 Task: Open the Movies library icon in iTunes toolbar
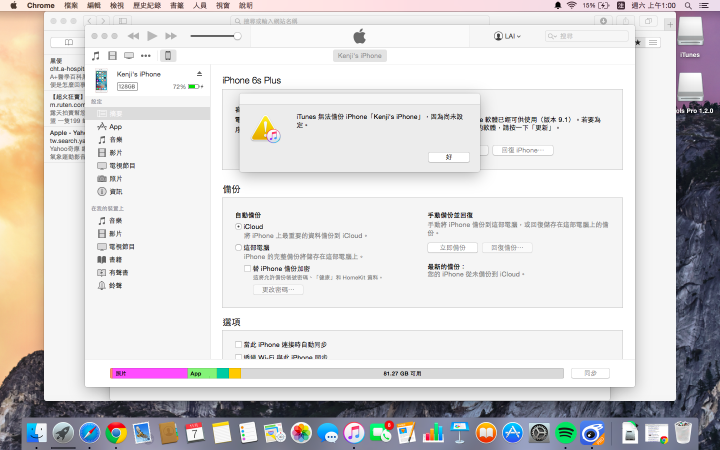click(x=112, y=56)
